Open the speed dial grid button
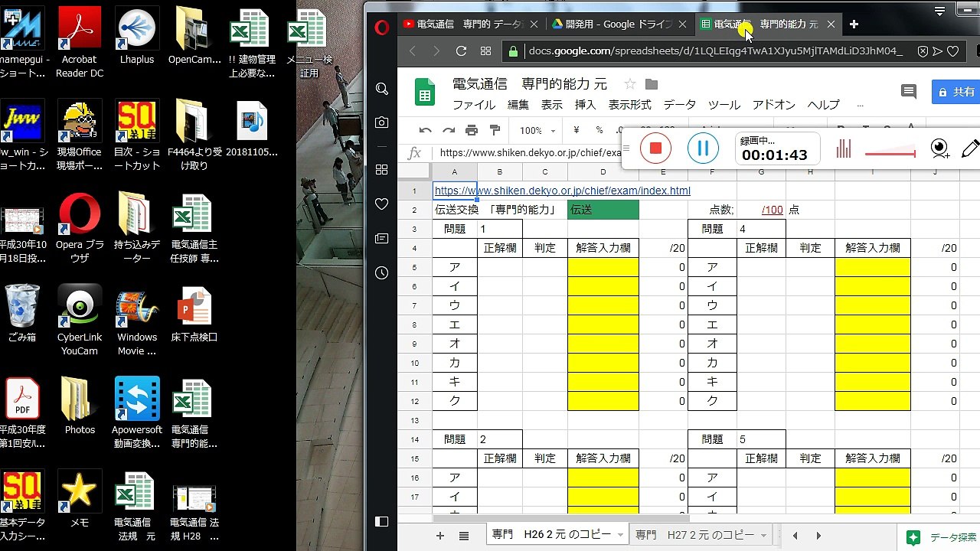980x551 pixels. coord(485,51)
